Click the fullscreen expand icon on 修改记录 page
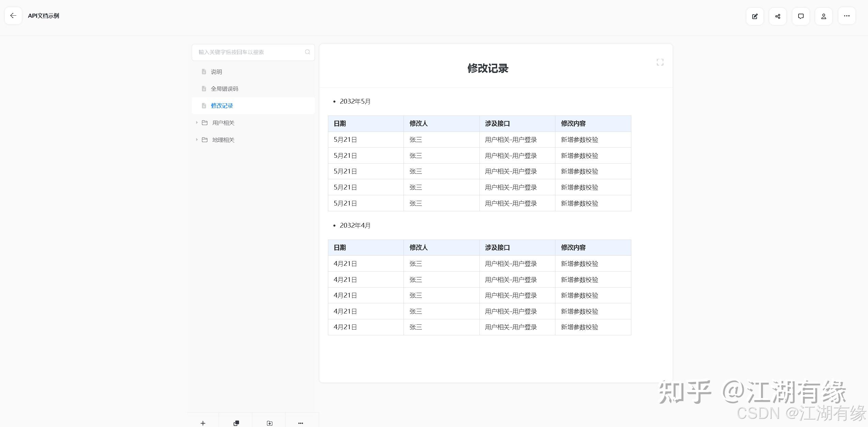Viewport: 868px width, 427px height. coord(660,62)
